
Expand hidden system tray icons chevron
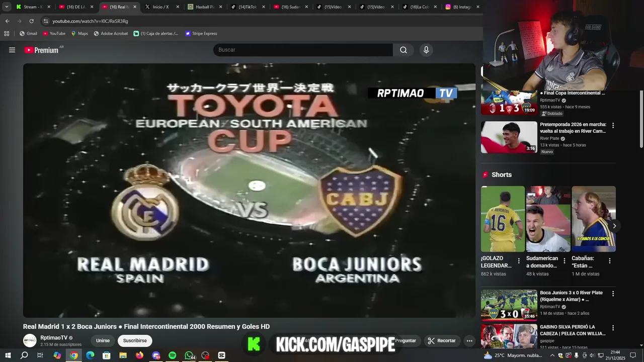tap(552, 355)
